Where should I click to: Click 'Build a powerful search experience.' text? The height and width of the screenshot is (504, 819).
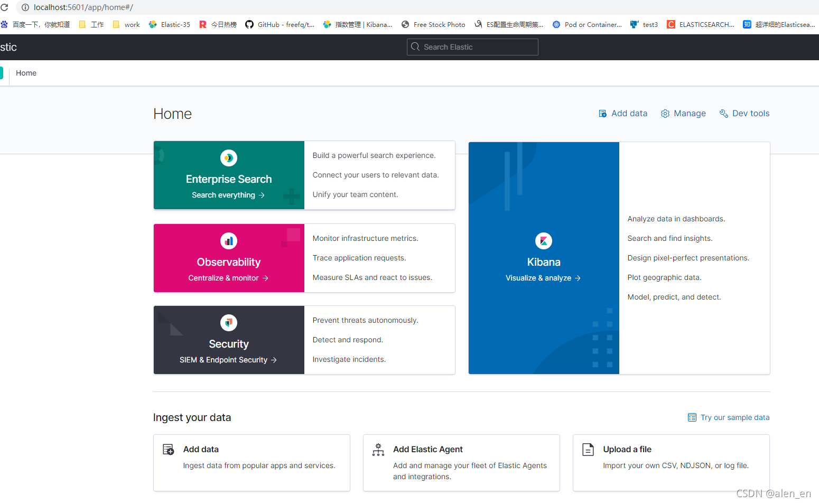(374, 155)
